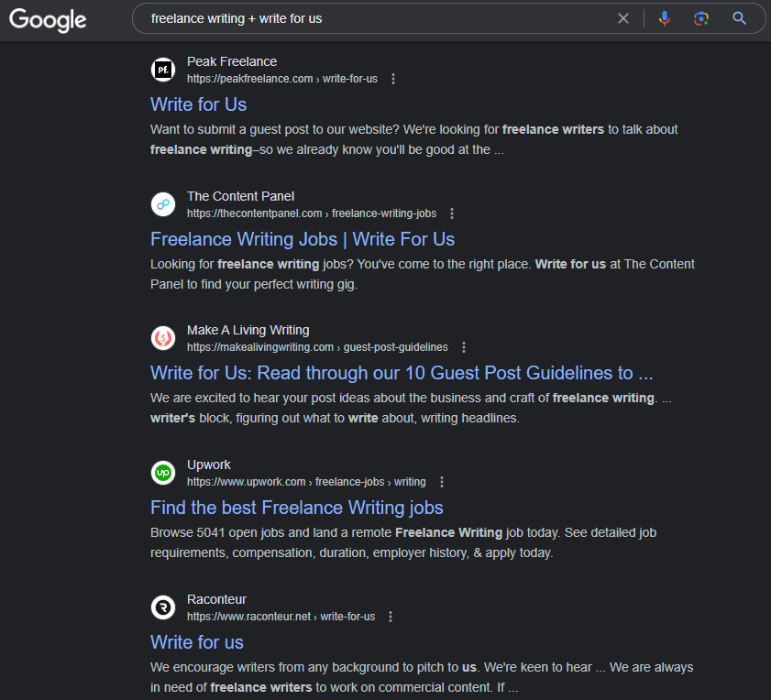Click the snippet "Browse 5041 open jobs"
Screen dimensions: 771x700
pos(403,542)
